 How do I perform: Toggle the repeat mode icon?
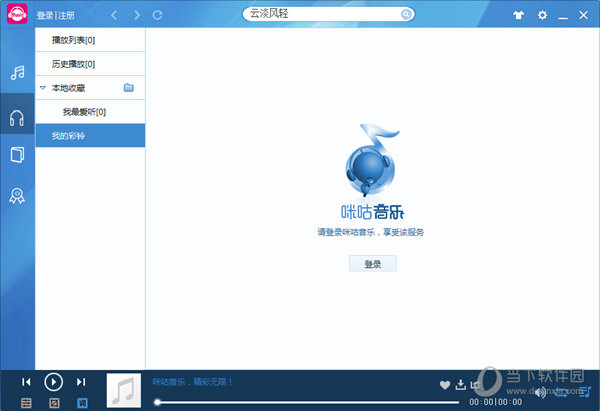[x=561, y=392]
